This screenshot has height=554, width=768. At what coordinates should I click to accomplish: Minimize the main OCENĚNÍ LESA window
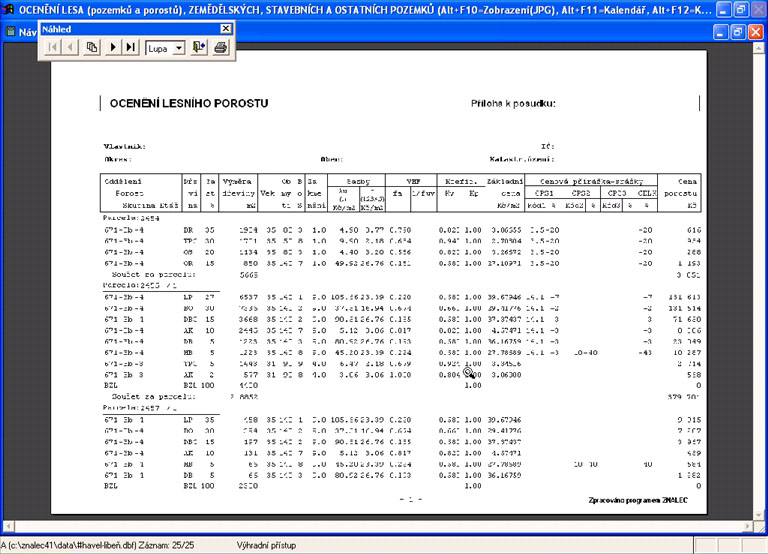[x=723, y=9]
